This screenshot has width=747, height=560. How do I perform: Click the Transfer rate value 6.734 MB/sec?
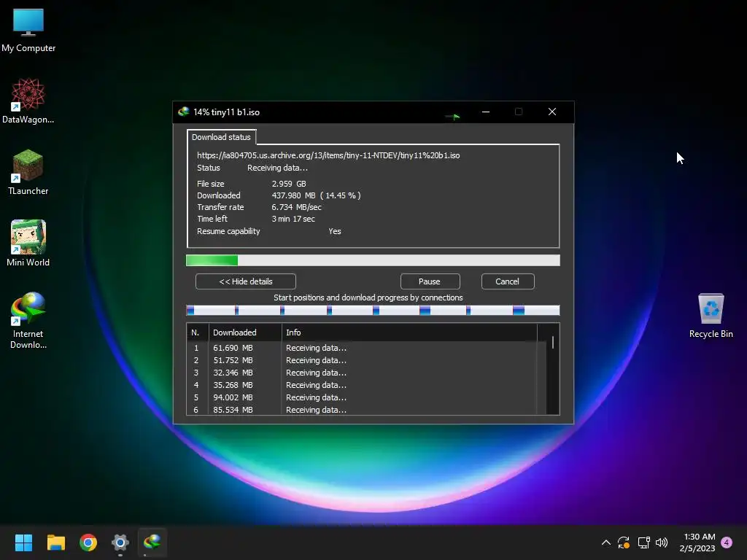(296, 207)
